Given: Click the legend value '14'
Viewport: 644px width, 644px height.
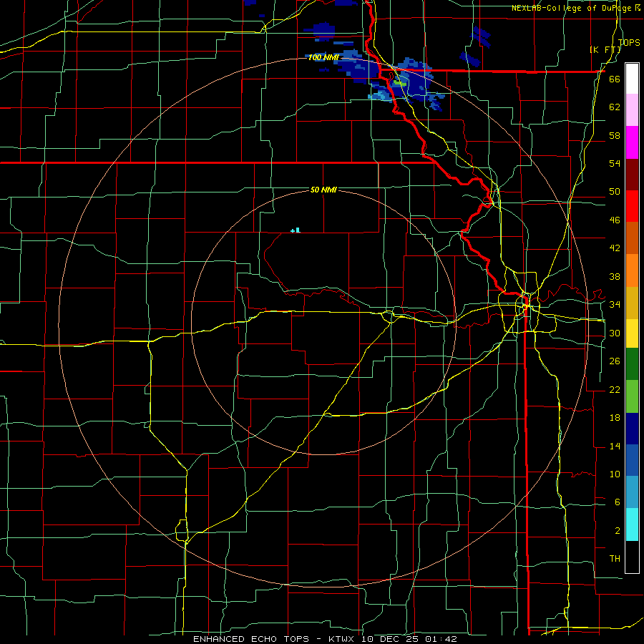Looking at the screenshot, I should coord(615,446).
